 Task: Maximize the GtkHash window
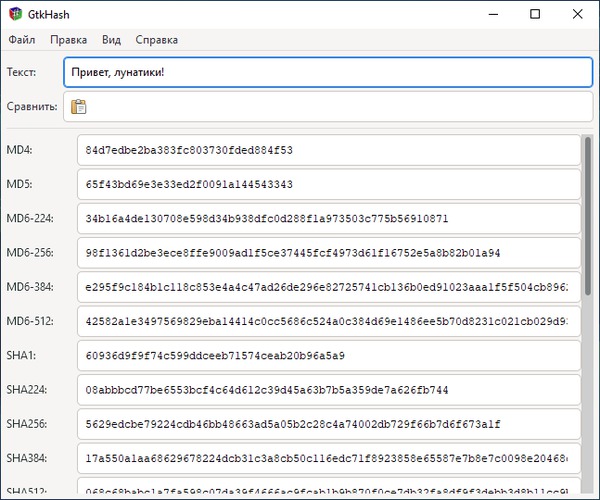point(535,15)
